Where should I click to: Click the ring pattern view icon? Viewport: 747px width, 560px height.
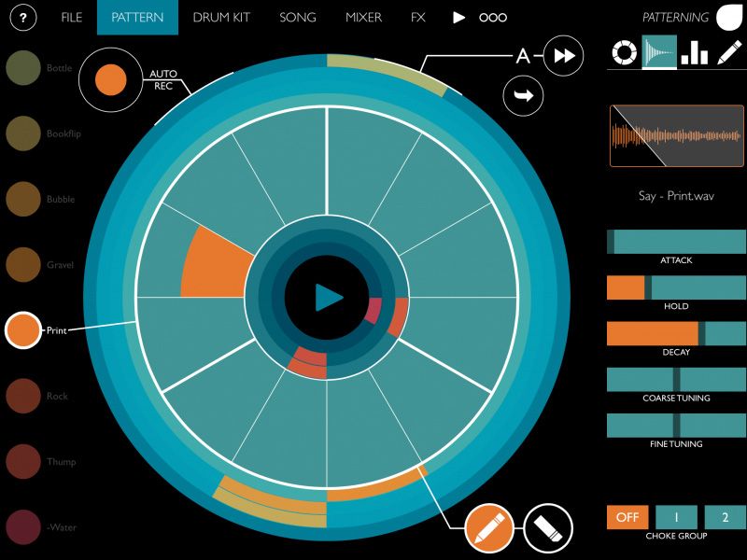(x=627, y=51)
